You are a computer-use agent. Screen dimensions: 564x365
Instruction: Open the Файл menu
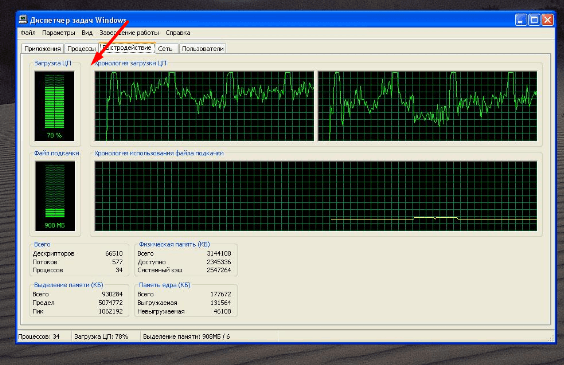[28, 33]
